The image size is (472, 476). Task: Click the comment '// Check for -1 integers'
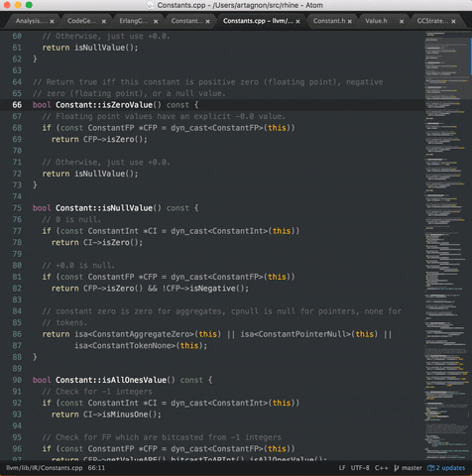[x=97, y=392]
